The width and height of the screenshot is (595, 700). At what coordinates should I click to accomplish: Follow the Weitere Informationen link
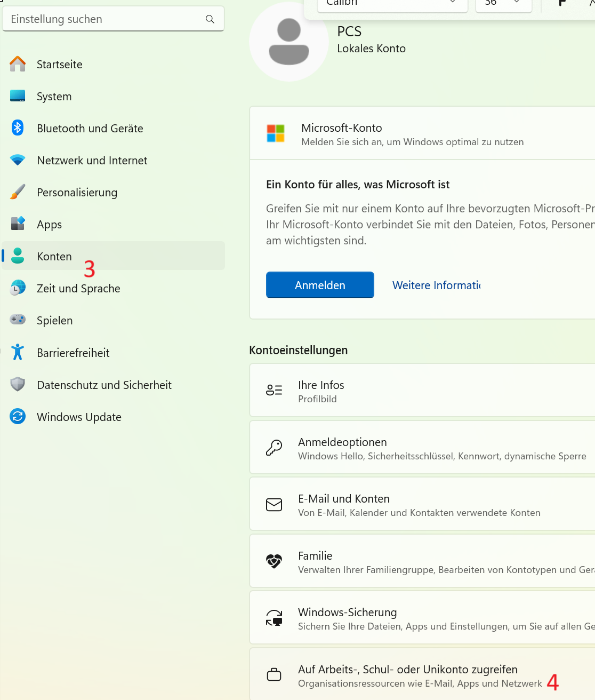436,285
